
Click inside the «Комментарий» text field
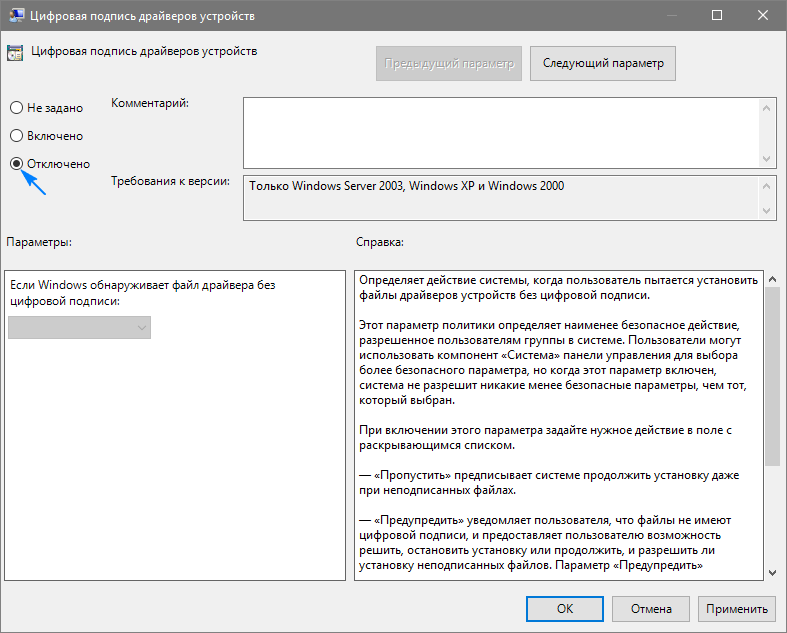[x=500, y=132]
